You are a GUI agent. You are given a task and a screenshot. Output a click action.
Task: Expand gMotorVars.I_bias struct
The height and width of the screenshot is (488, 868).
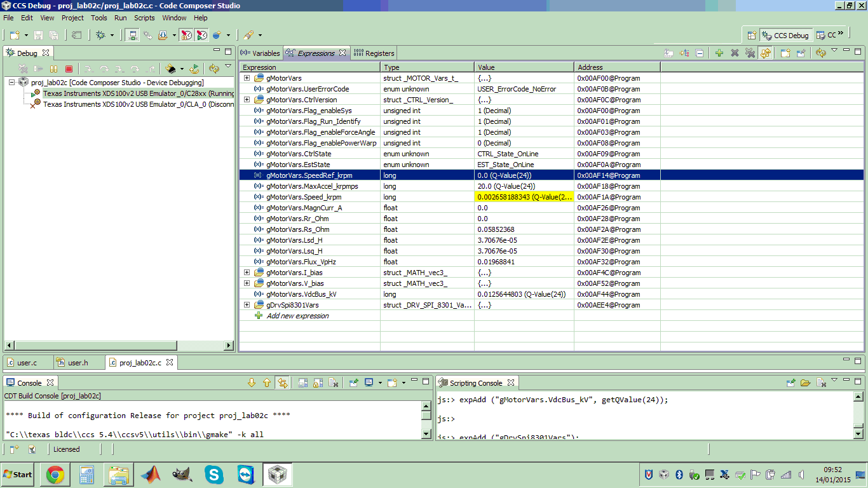click(x=247, y=273)
